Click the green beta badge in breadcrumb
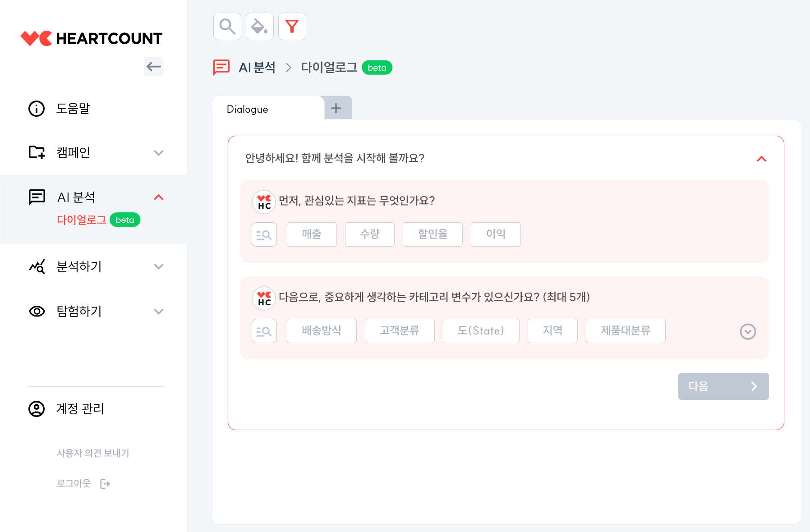Image resolution: width=810 pixels, height=532 pixels. pyautogui.click(x=377, y=68)
